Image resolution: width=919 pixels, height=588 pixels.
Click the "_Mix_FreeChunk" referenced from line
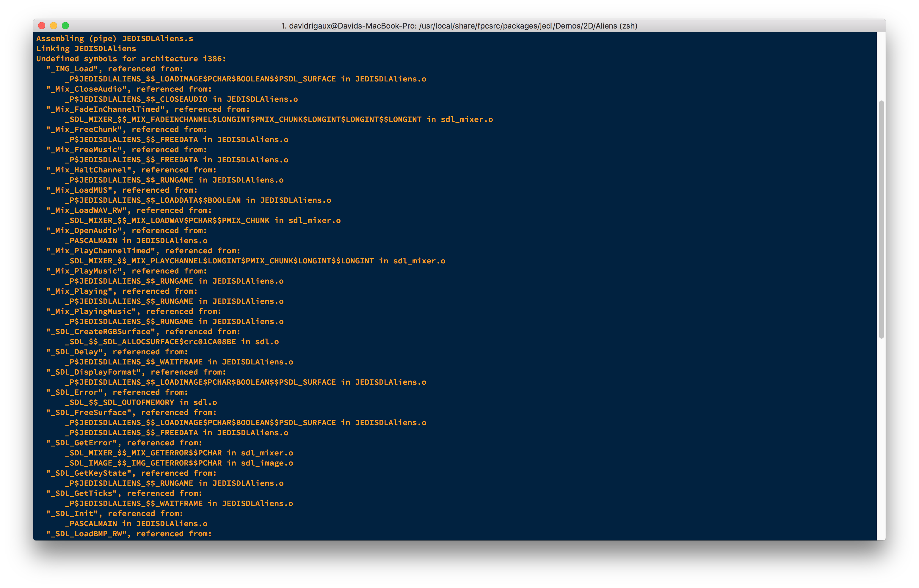126,129
